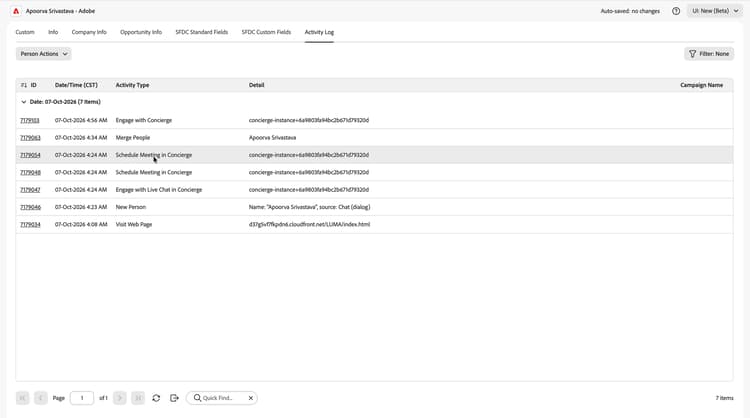This screenshot has width=750, height=418.
Task: Click the "7 items" count at bottom right
Action: [724, 398]
